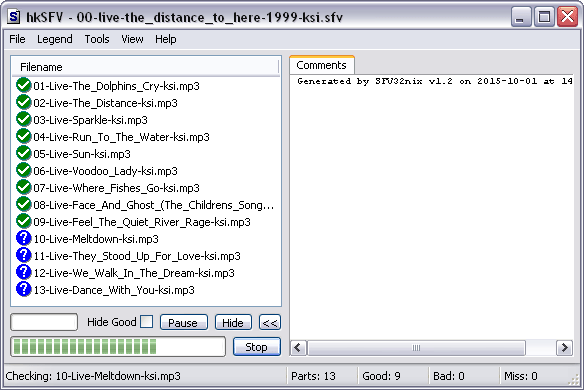
Task: Click the comments horizontal scrollbar thumb
Action: [416, 348]
